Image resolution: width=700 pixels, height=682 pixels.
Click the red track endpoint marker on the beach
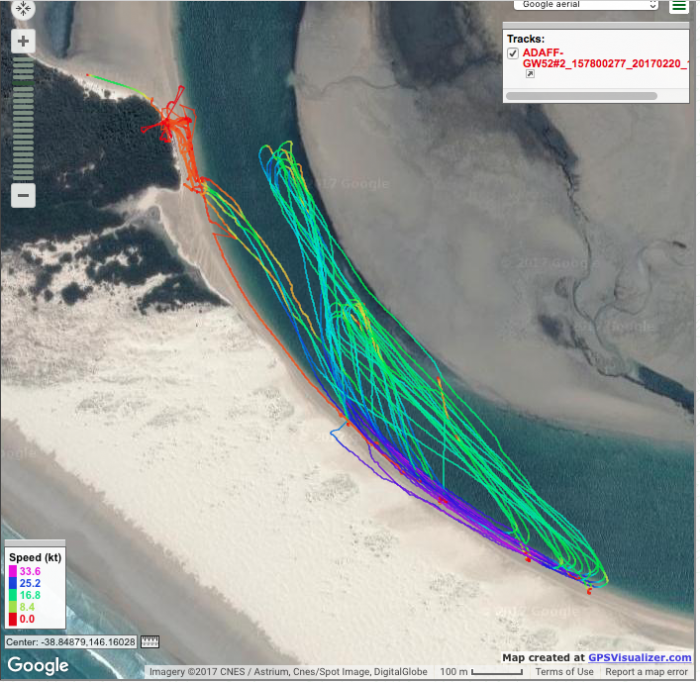(x=589, y=592)
